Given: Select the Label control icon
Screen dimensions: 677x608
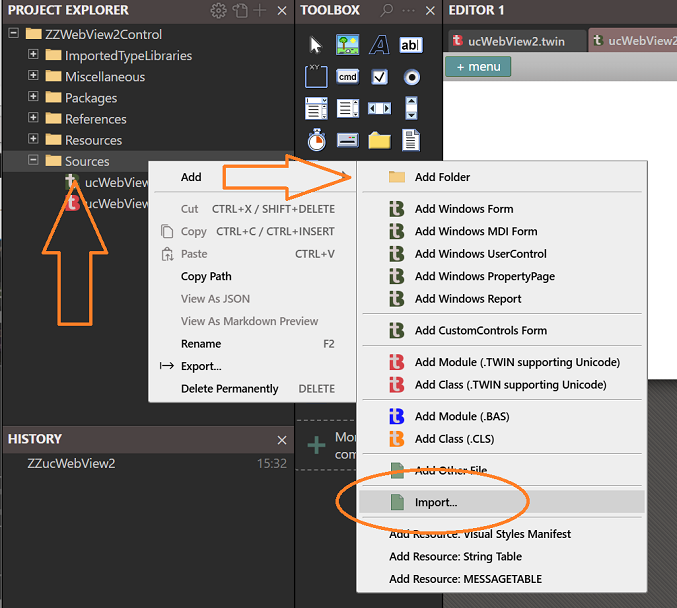Looking at the screenshot, I should (379, 45).
